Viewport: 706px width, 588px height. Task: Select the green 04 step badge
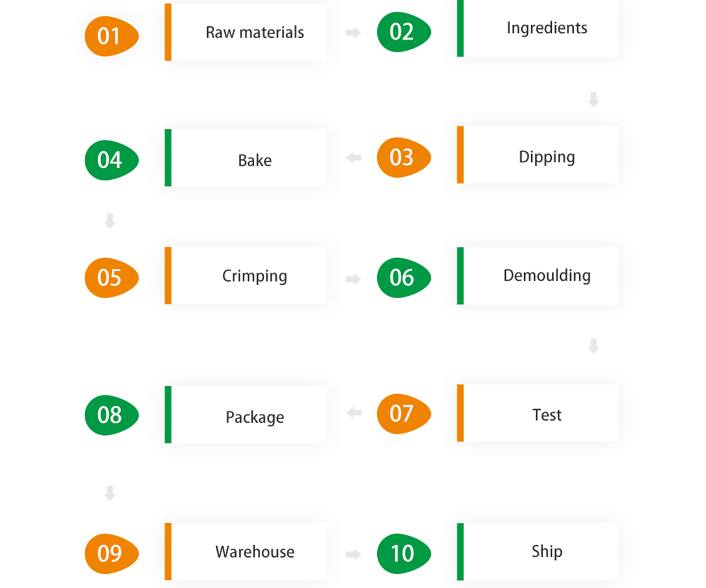pyautogui.click(x=112, y=160)
